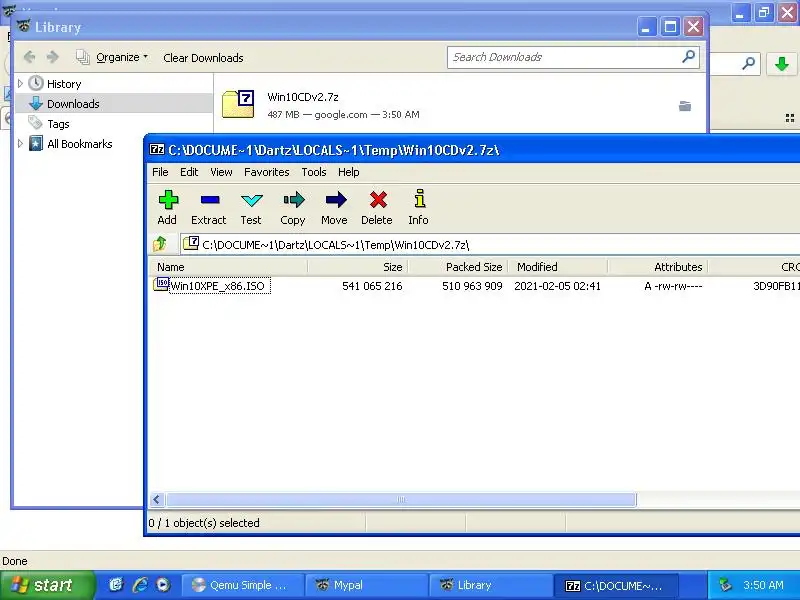The image size is (800, 600).
Task: Switch to Qemu Simple taskbar button
Action: [x=243, y=585]
